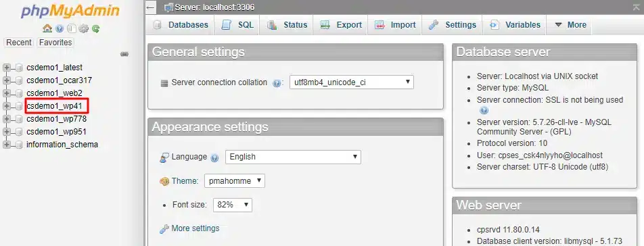
Task: Open the Server connection collation dropdown
Action: [352, 82]
